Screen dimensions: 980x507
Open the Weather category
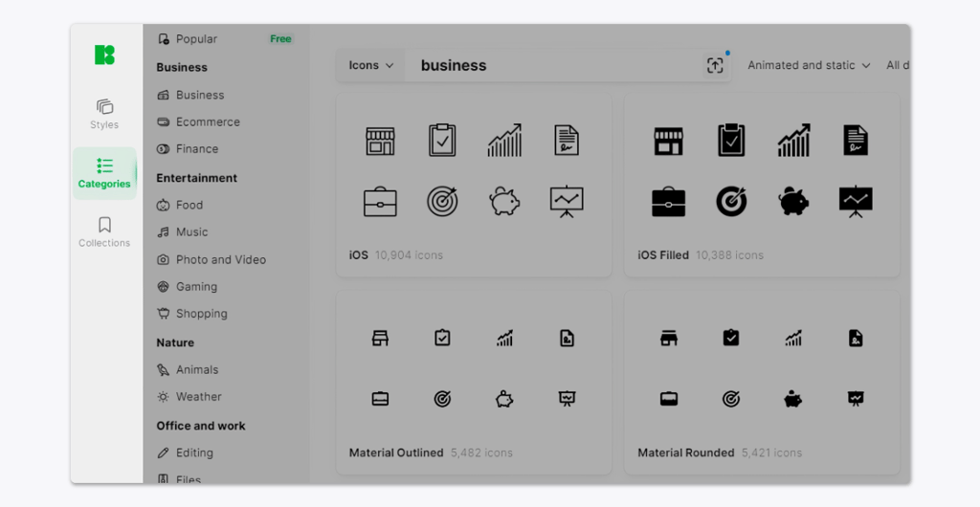[x=189, y=396]
